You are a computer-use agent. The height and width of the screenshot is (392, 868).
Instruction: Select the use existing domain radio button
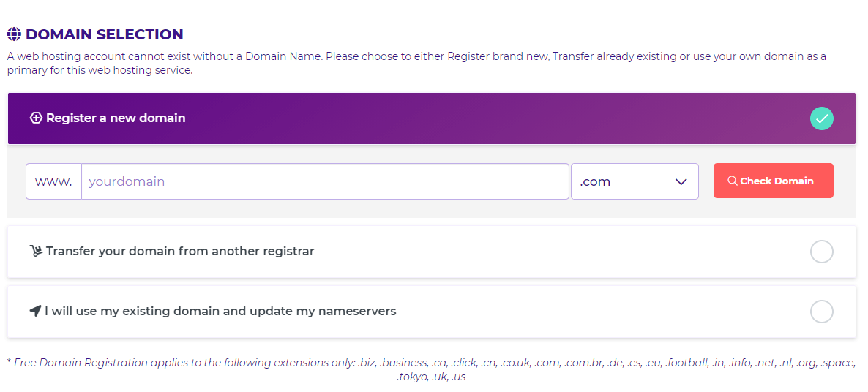tap(821, 312)
